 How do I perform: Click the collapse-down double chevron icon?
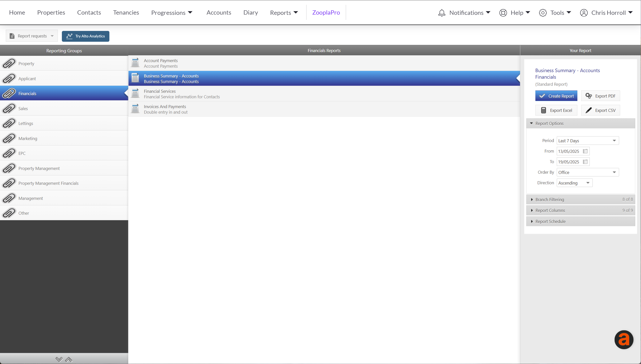59,359
